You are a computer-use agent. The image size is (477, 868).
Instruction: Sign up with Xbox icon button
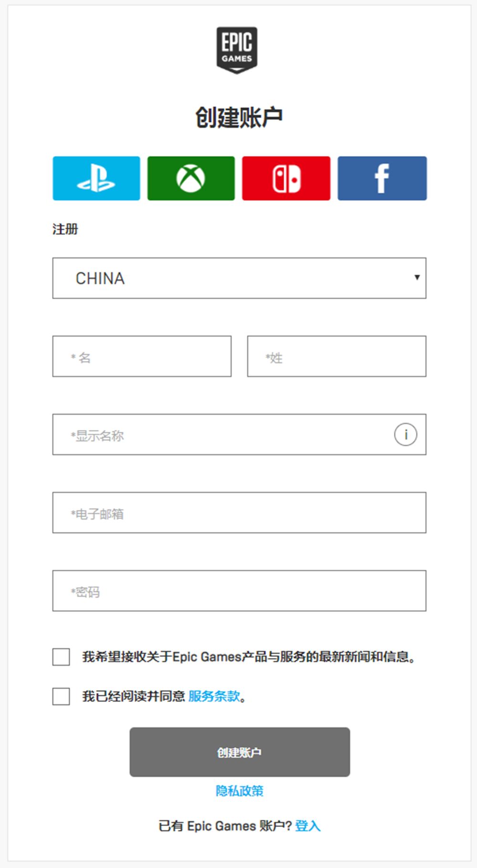tap(191, 178)
